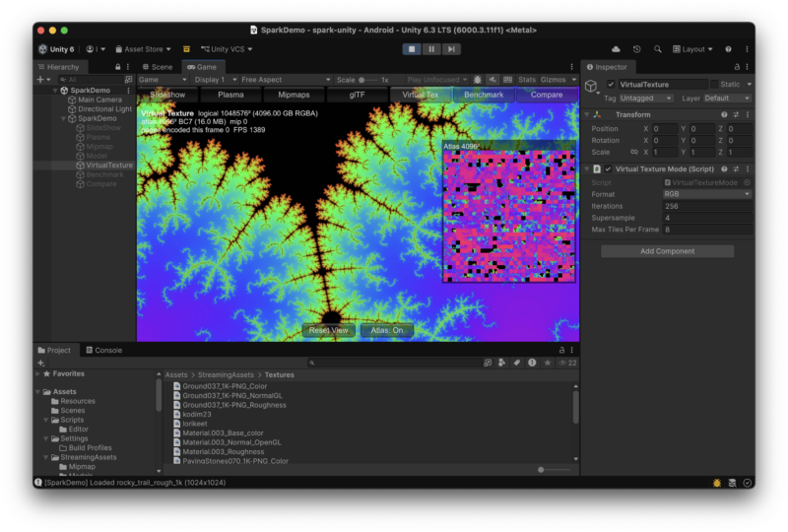Open the Untagged tag dropdown

point(645,99)
